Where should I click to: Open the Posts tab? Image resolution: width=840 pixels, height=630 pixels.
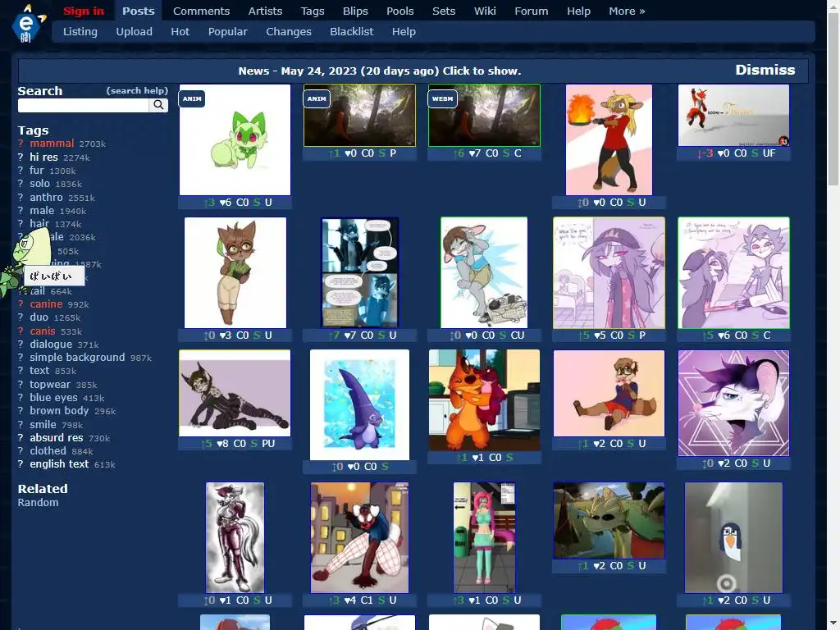coord(138,11)
